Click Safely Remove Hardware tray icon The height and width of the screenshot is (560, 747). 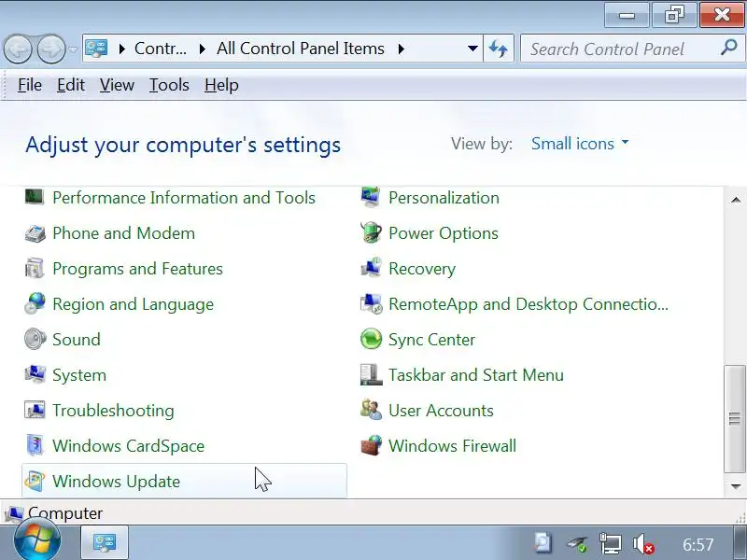[x=577, y=544]
